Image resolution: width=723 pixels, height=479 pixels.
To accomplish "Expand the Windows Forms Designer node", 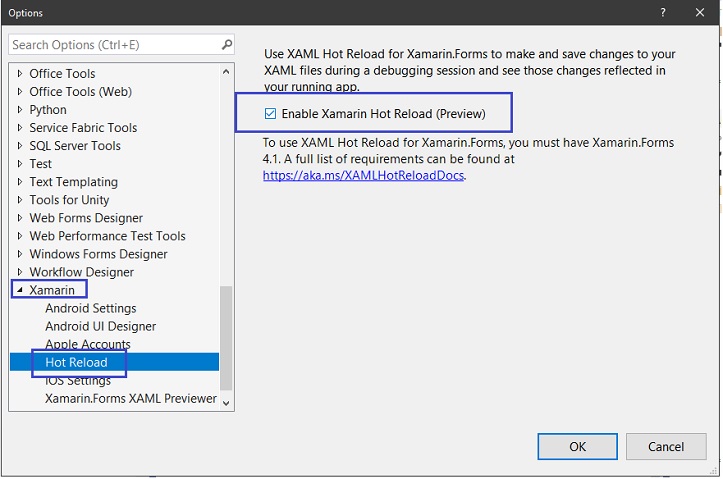I will (x=19, y=254).
